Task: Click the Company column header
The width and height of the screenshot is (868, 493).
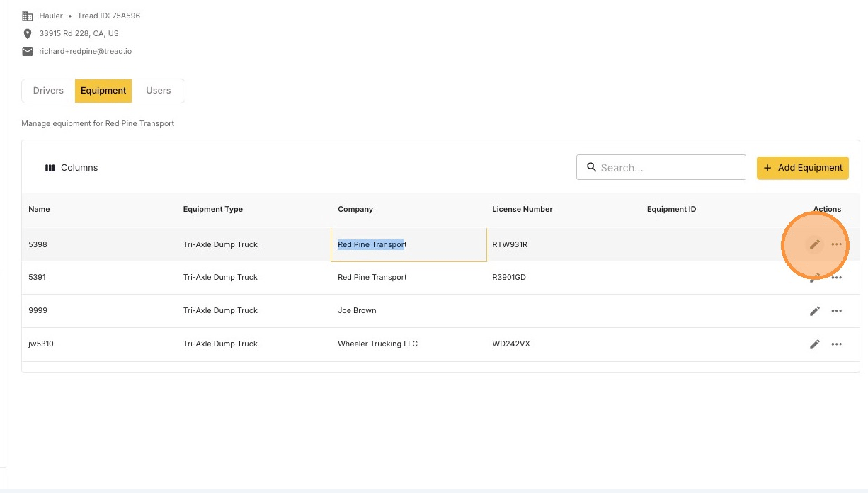Action: (x=355, y=209)
